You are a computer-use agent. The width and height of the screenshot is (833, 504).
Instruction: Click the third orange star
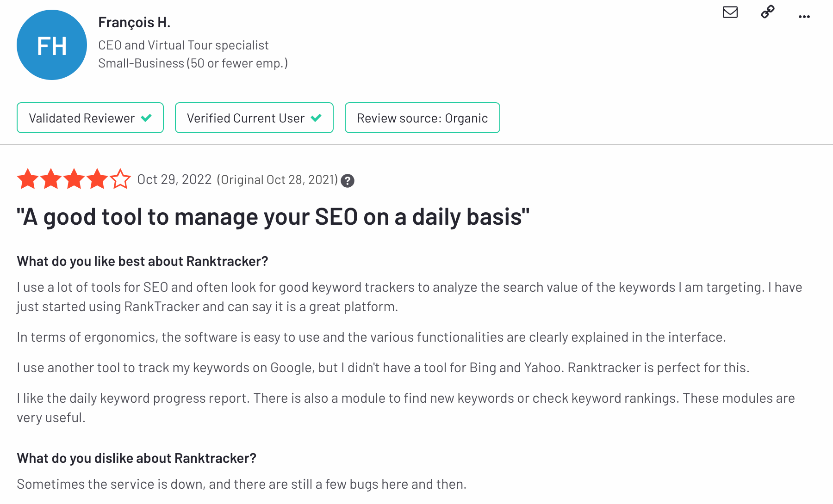click(x=74, y=179)
